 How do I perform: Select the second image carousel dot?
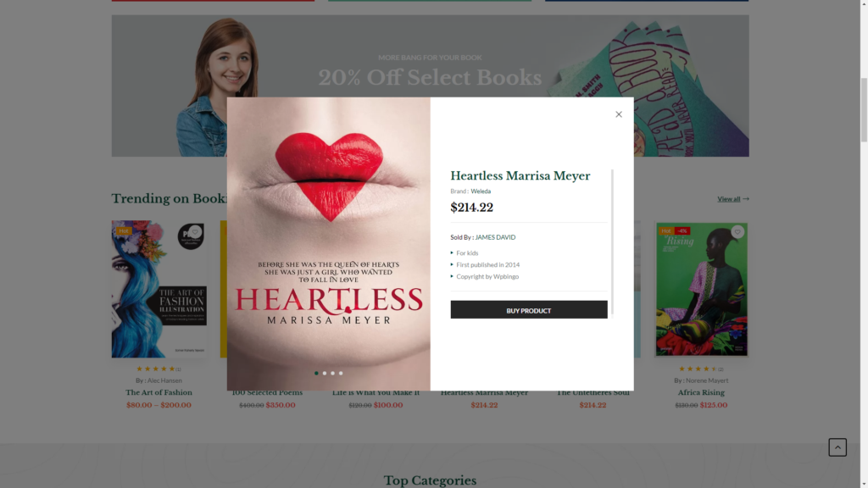tap(325, 373)
